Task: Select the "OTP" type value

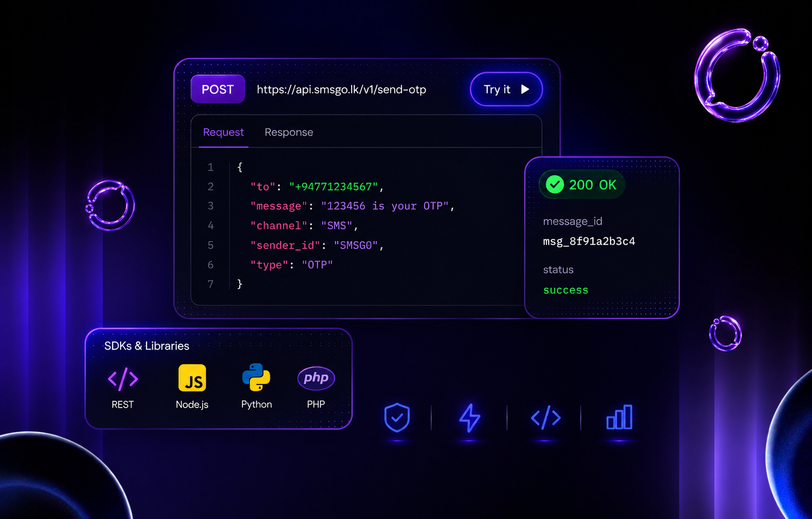Action: pos(317,265)
